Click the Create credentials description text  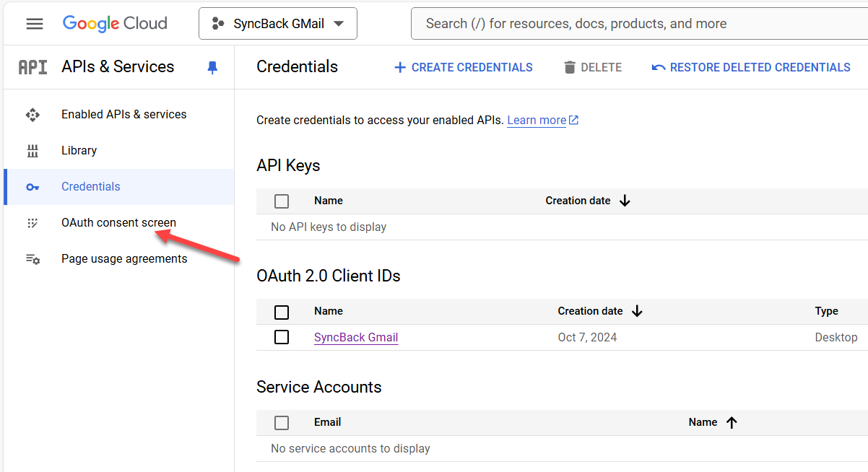(x=381, y=121)
